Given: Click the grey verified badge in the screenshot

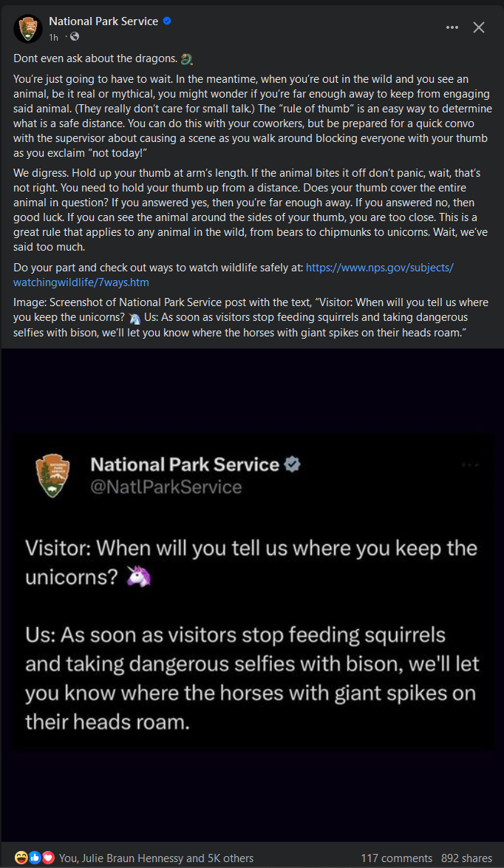Looking at the screenshot, I should (x=293, y=464).
